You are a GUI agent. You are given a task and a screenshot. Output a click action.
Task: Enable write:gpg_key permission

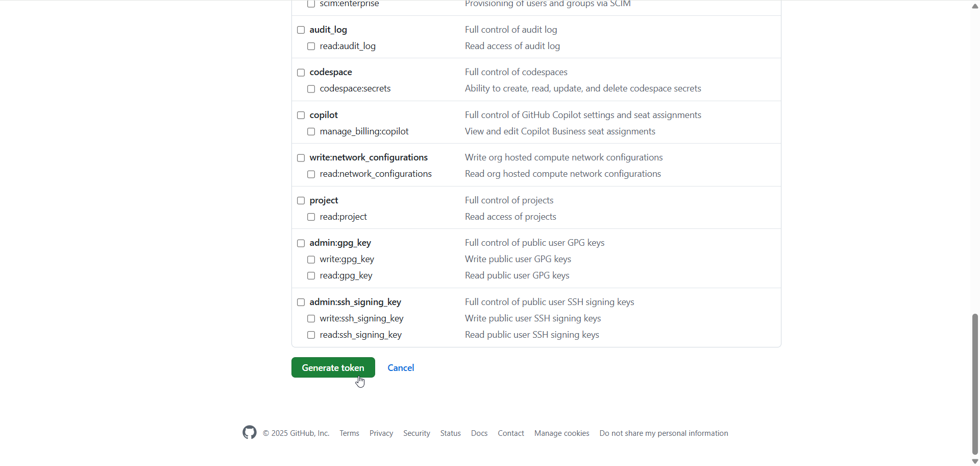pos(311,260)
